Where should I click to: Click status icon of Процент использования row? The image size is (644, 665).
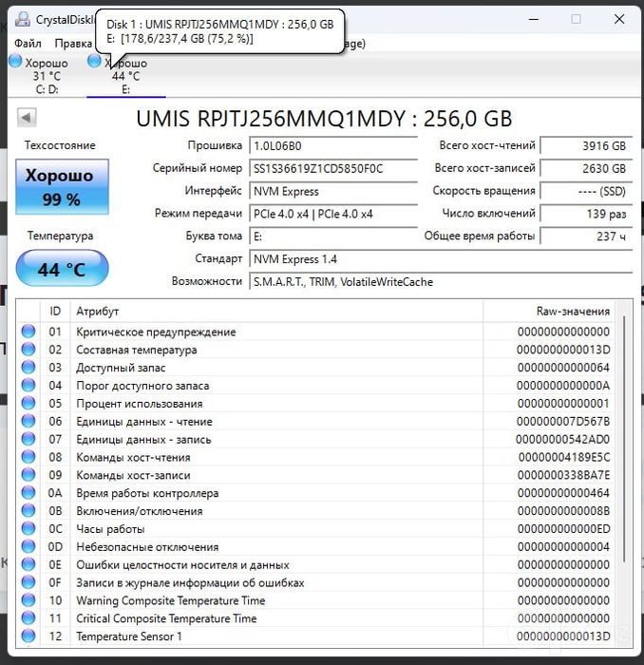(x=28, y=403)
